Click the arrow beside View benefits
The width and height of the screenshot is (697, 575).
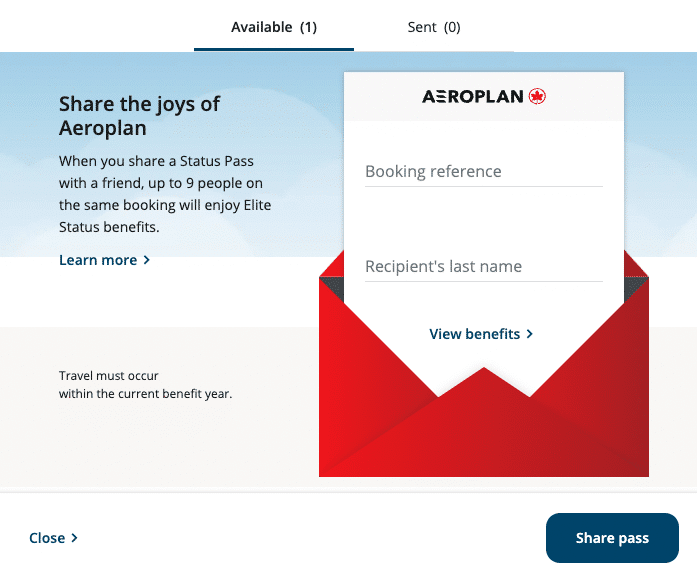(530, 334)
